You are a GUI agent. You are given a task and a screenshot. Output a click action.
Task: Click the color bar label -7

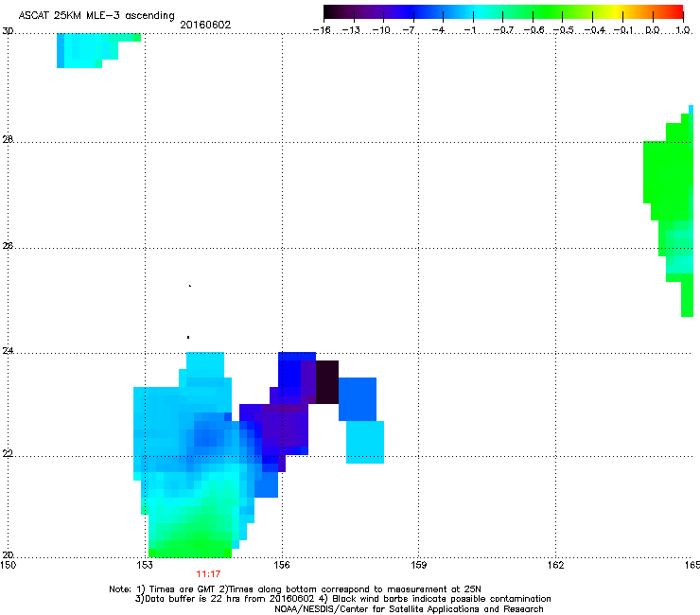pos(410,30)
